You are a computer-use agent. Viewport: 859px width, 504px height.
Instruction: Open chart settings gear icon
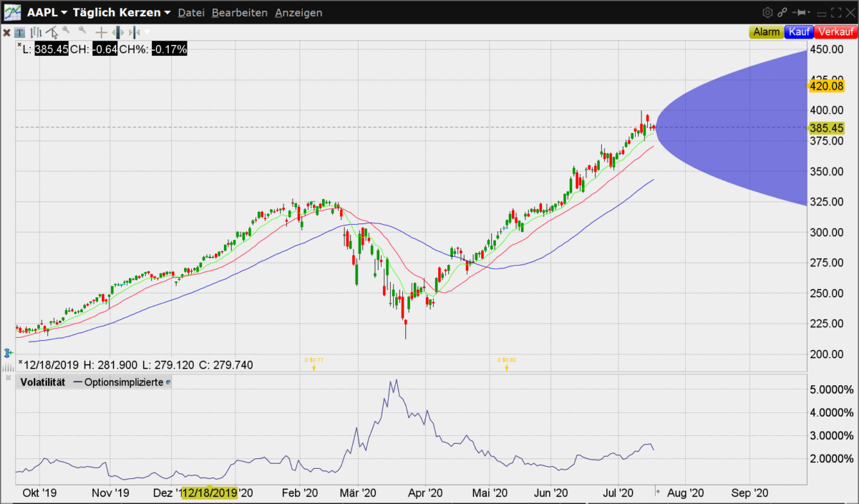(x=767, y=12)
